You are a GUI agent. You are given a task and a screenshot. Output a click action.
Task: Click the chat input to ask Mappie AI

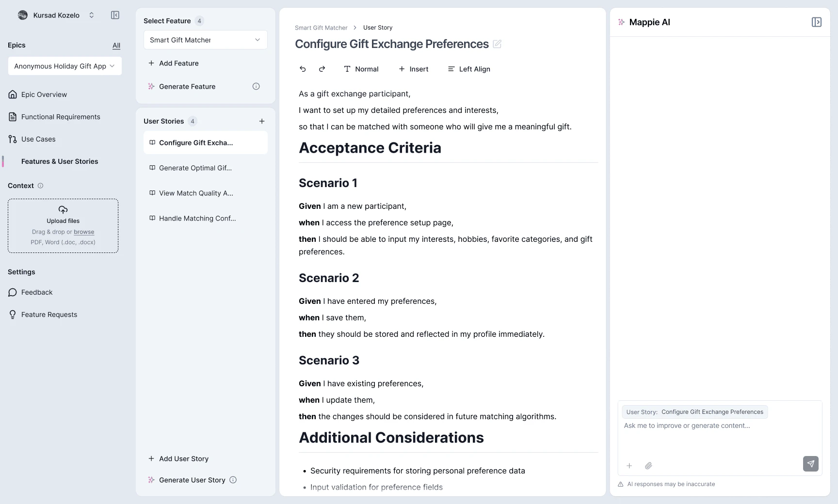(703, 425)
